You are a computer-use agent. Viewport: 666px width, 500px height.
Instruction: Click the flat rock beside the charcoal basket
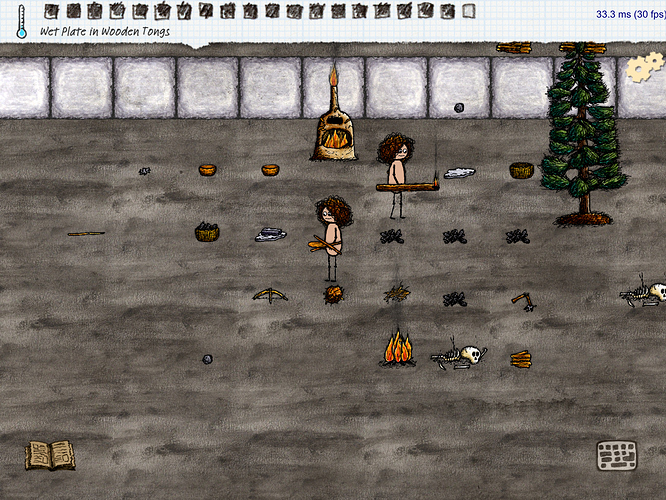pos(271,234)
